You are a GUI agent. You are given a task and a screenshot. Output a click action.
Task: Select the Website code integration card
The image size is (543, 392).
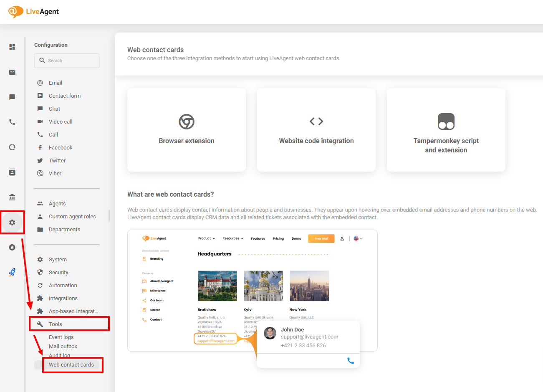point(316,129)
